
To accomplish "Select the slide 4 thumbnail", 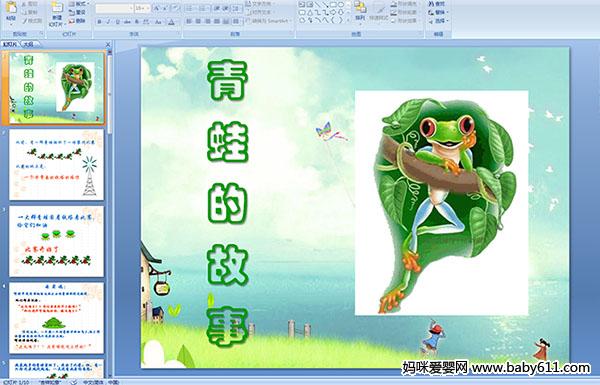I will pyautogui.click(x=56, y=318).
